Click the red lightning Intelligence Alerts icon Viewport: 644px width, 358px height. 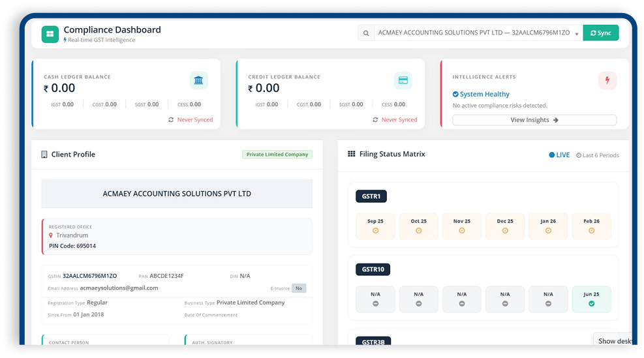607,80
